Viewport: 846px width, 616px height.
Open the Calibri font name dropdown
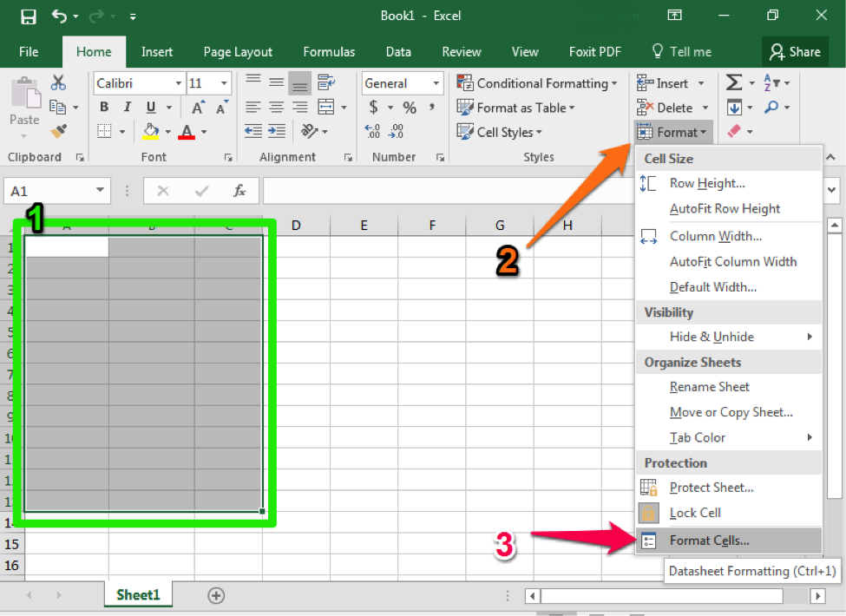click(x=139, y=83)
